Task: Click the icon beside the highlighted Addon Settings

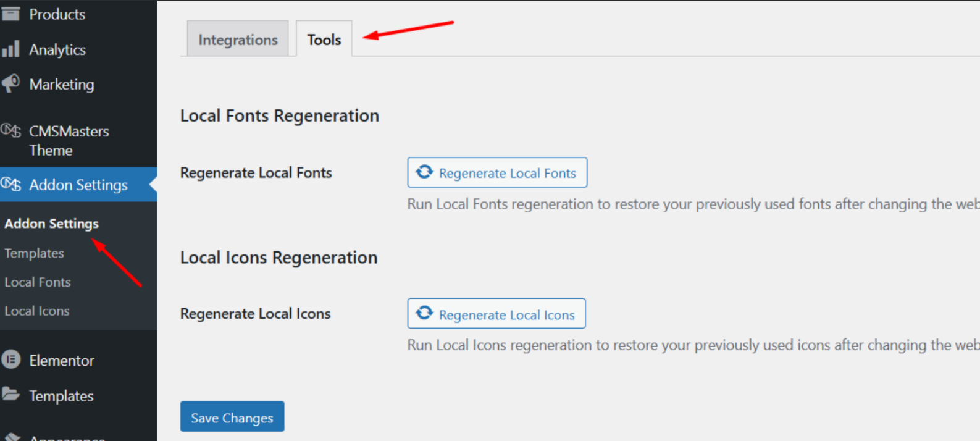Action: coord(10,184)
